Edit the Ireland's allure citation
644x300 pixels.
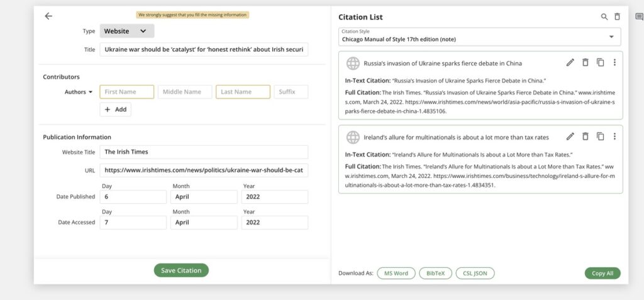(x=570, y=136)
